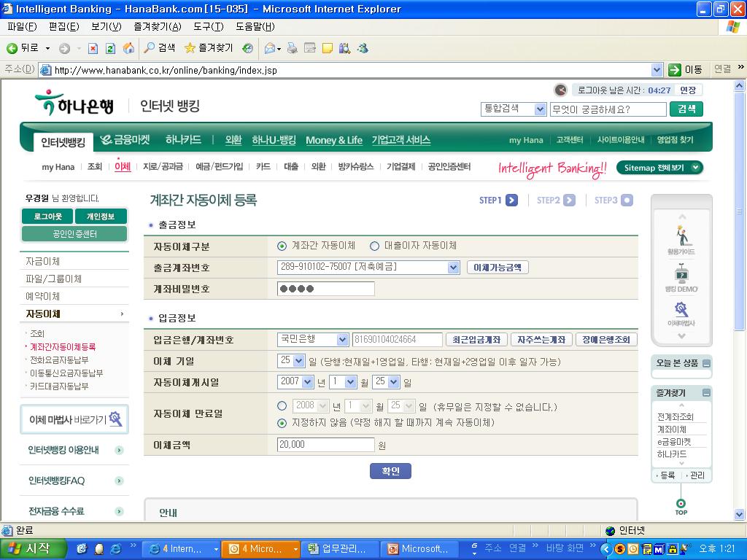This screenshot has height=560, width=747.
Task: Select 대출이자 자동이체 radio button
Action: pyautogui.click(x=374, y=246)
